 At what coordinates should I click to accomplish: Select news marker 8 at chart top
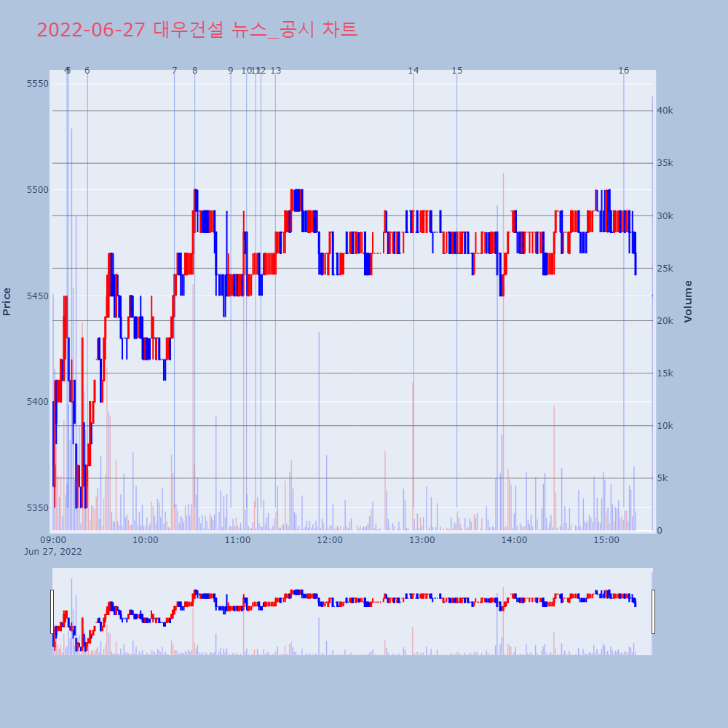(195, 71)
